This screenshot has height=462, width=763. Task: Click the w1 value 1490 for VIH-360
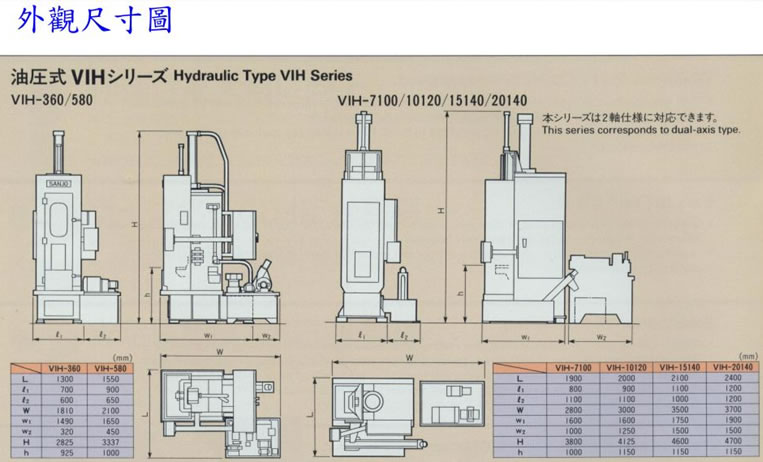pyautogui.click(x=65, y=421)
